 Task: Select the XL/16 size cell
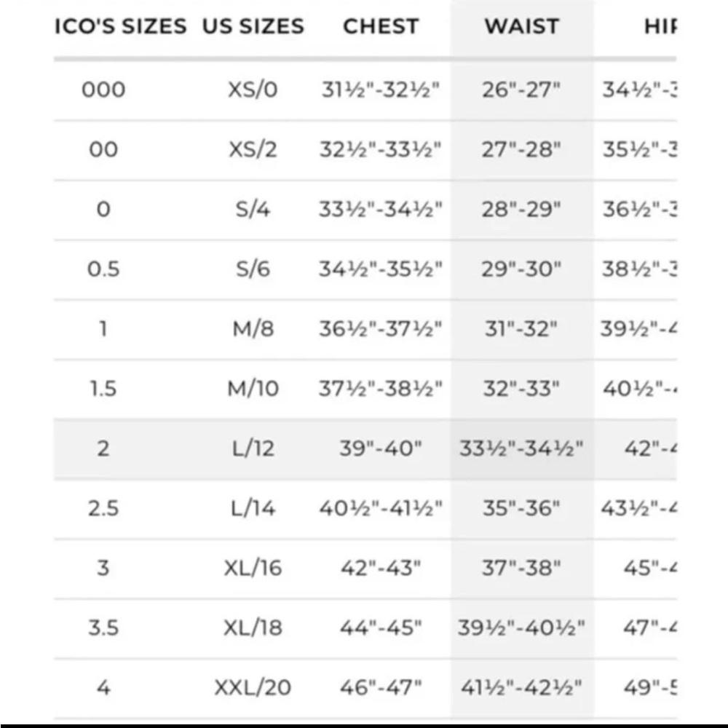(253, 568)
